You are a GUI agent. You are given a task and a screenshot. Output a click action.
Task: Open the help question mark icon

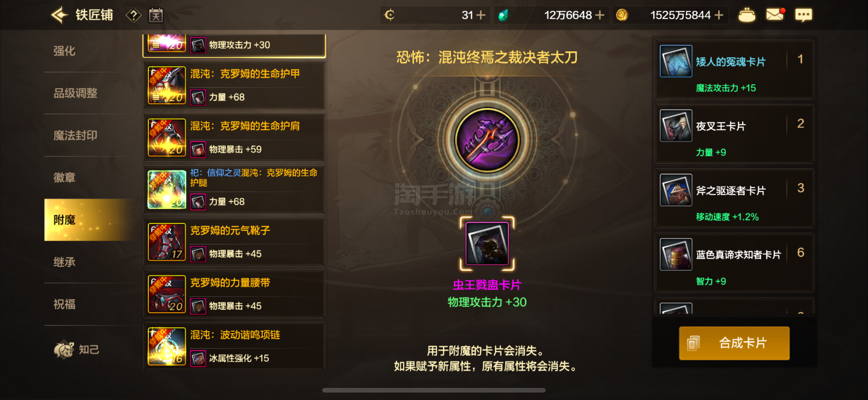pos(133,16)
